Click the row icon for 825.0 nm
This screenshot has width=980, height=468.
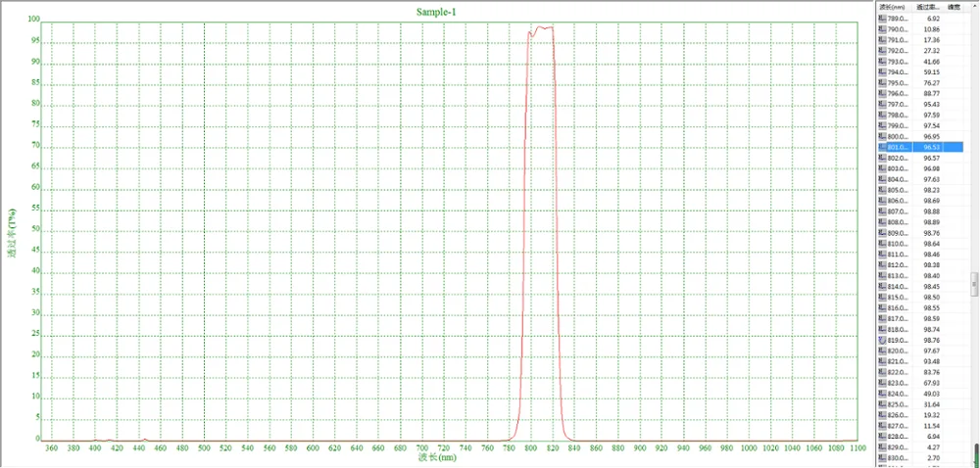click(x=883, y=405)
